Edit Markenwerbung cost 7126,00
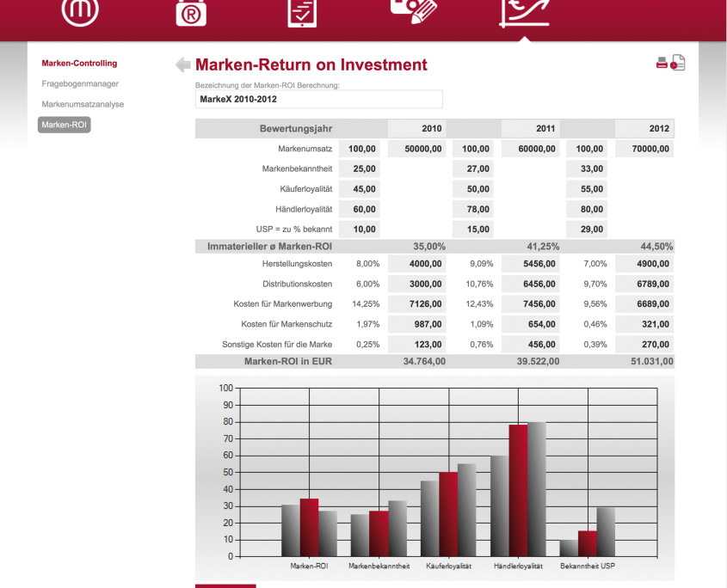The height and width of the screenshot is (588, 727). pyautogui.click(x=416, y=304)
